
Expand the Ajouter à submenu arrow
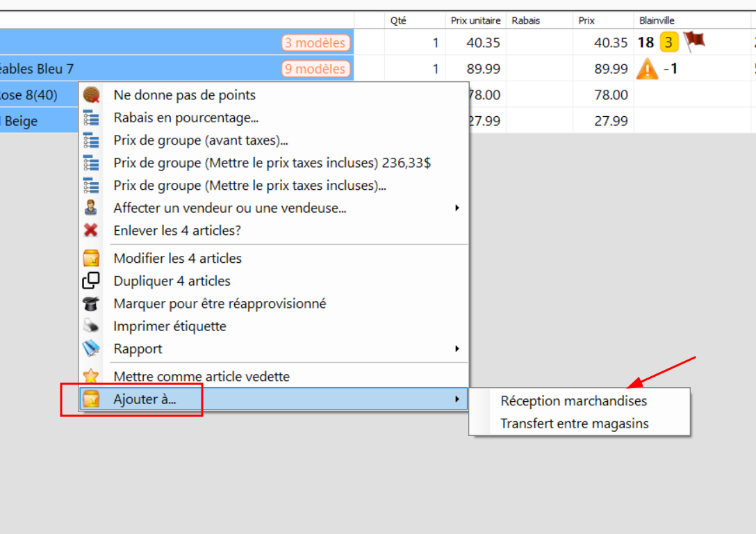coord(457,399)
